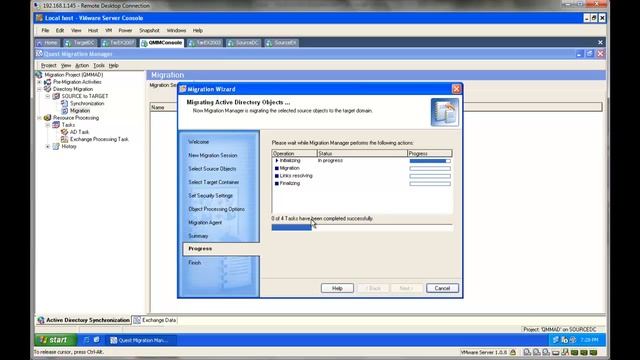Switch to the QMMConsole tab
640x360 pixels.
[162, 43]
